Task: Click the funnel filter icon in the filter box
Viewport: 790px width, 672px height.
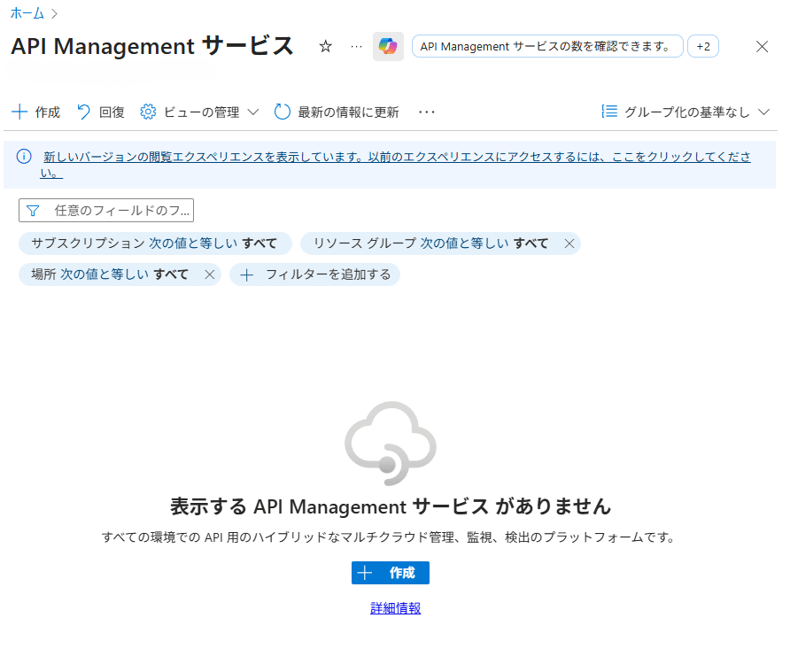Action: point(33,211)
